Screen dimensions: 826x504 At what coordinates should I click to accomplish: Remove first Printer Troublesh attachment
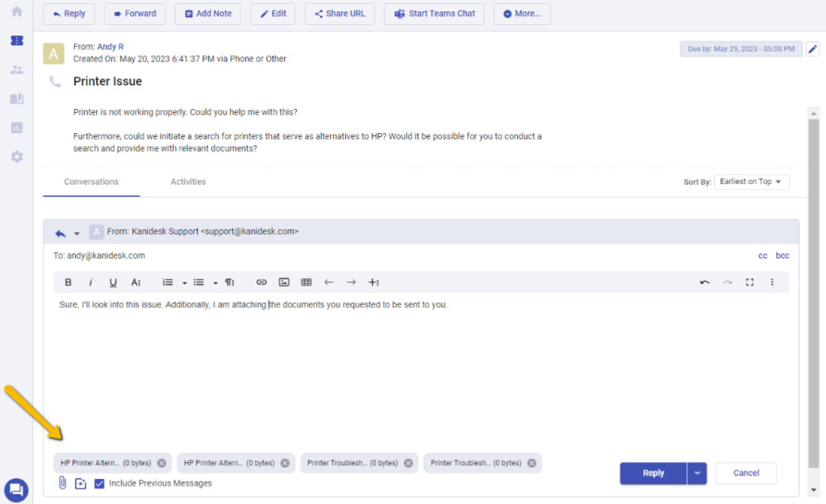(408, 463)
